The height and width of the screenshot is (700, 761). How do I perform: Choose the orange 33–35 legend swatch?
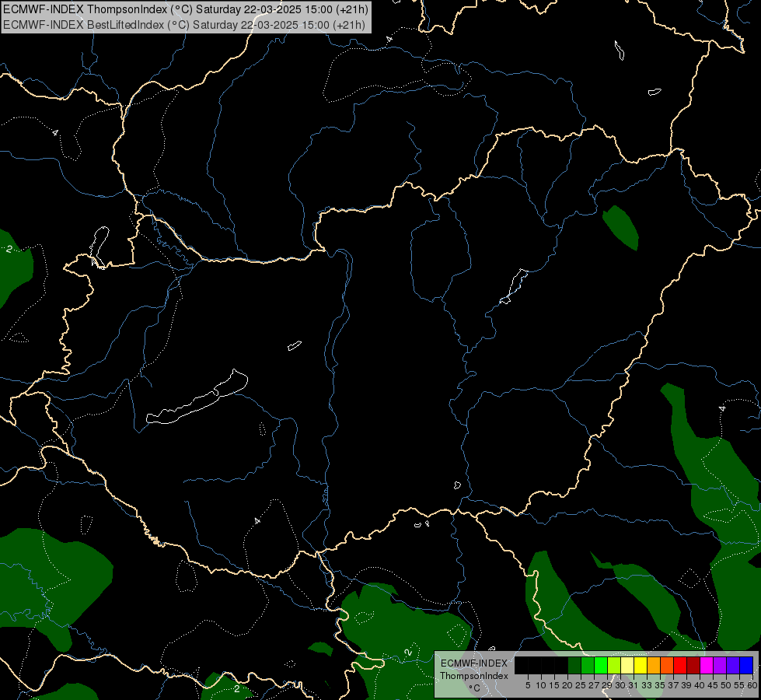[x=654, y=666]
